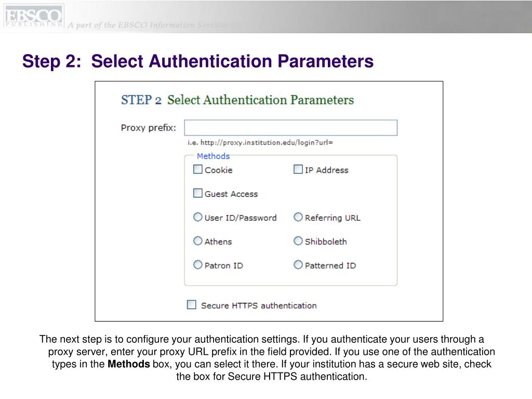Select the Patron ID radio button
Viewport: 532px width, 399px height.
coord(198,265)
